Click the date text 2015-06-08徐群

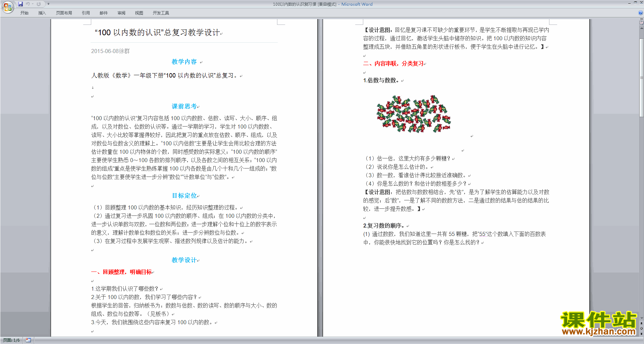110,51
